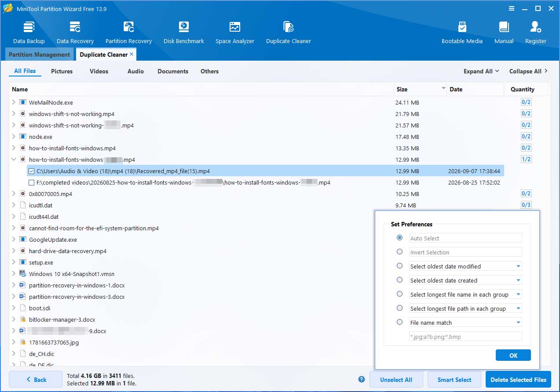Sort by the Name column header

(201, 89)
